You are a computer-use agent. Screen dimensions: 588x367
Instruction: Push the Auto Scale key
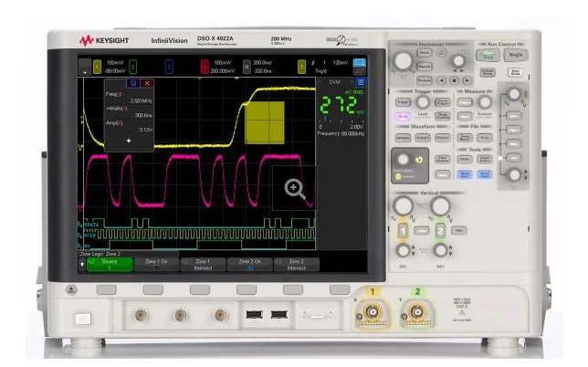[515, 72]
